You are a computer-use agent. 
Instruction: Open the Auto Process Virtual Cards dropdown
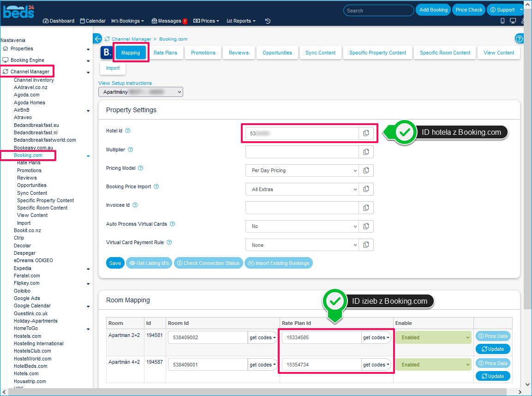point(302,226)
